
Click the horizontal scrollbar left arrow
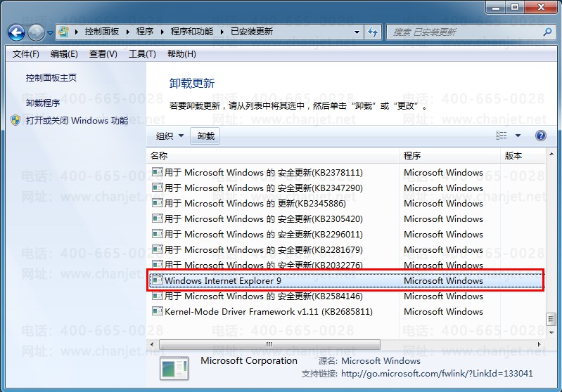(152, 344)
